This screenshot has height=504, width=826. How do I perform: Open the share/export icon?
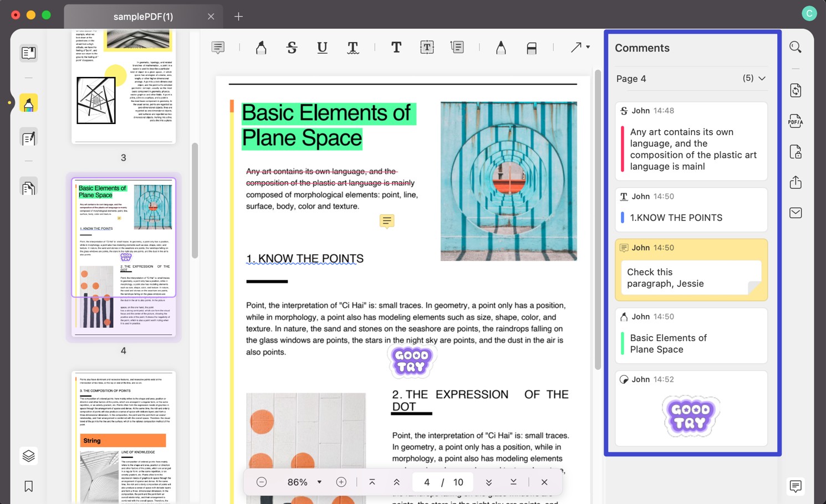(x=796, y=182)
